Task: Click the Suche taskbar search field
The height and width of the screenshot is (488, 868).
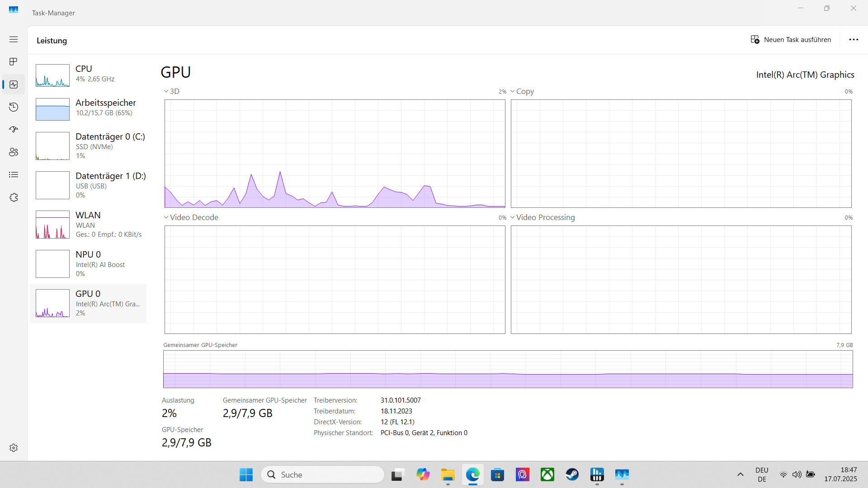Action: coord(323,474)
